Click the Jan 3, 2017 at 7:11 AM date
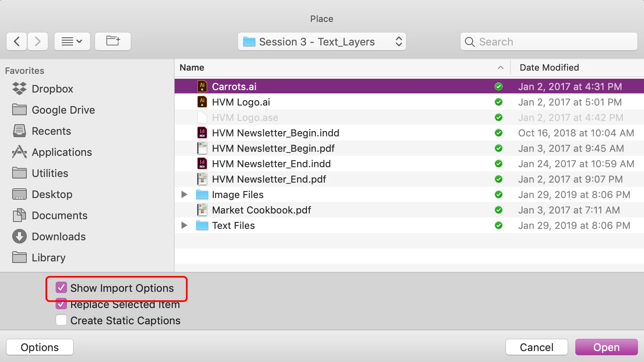Viewport: 644px width, 362px height. coord(569,210)
